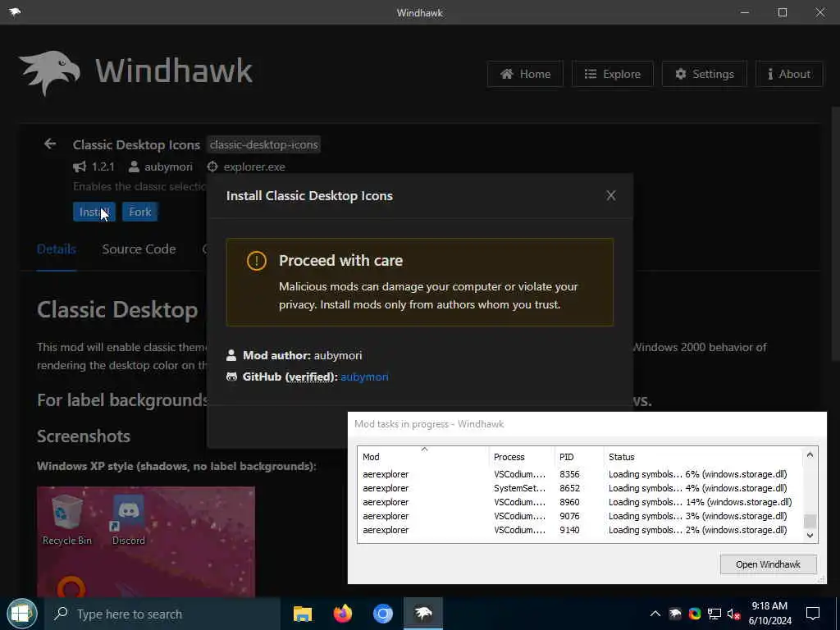Click the version 1.2.1 label

pyautogui.click(x=103, y=167)
